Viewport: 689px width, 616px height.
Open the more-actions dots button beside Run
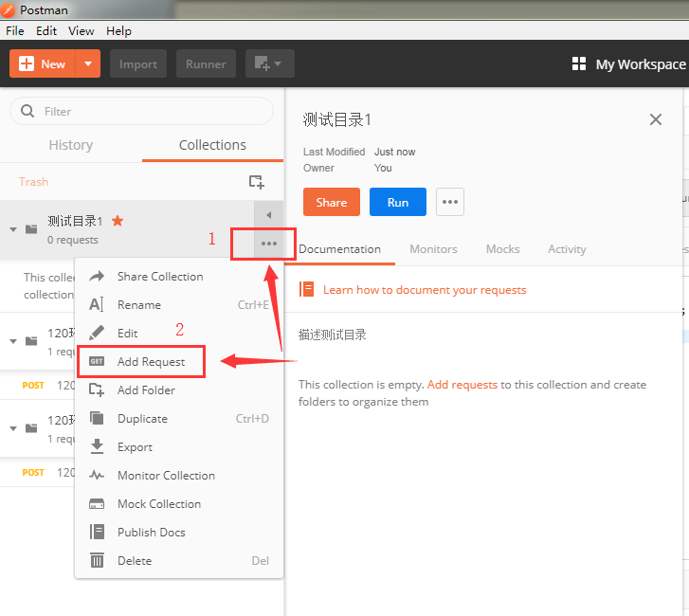pos(450,202)
